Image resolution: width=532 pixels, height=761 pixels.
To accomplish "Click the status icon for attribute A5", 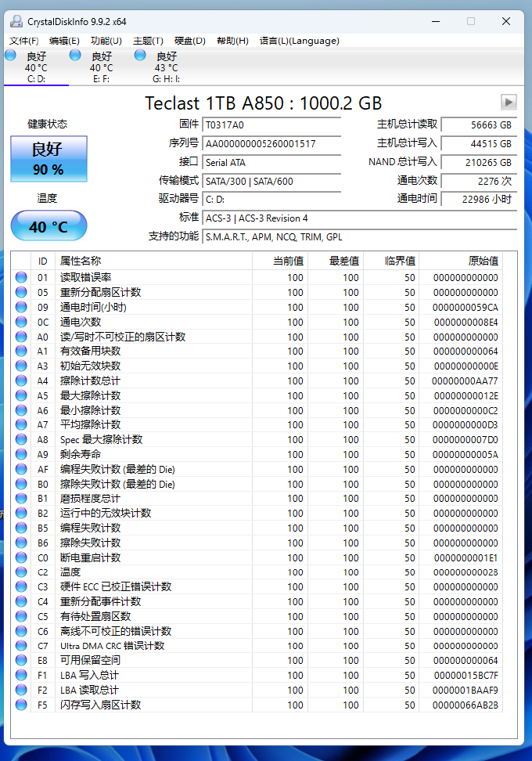I will coord(21,395).
